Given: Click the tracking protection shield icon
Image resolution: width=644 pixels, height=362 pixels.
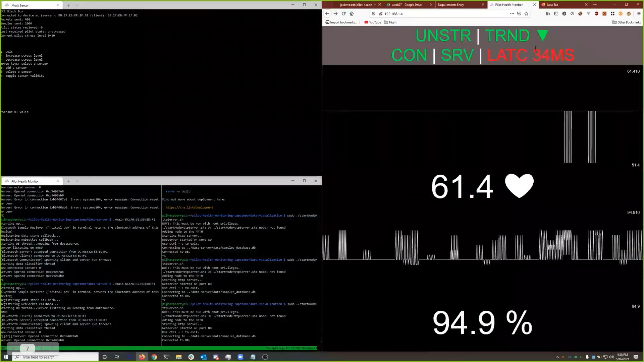Looking at the screenshot, I should point(373,14).
